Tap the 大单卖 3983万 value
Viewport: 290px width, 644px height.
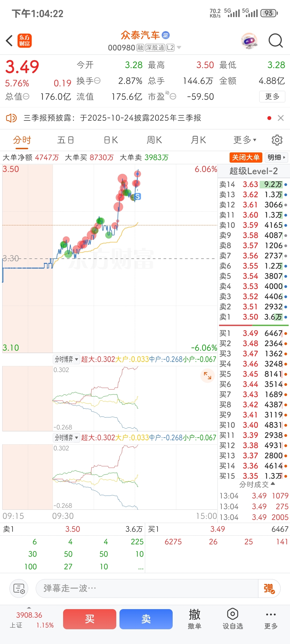coord(156,157)
